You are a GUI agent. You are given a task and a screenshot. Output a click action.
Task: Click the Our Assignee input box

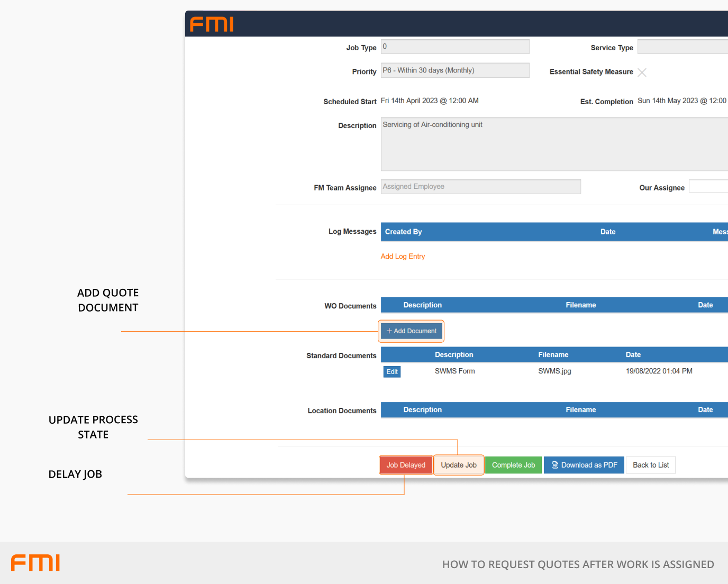[708, 186]
